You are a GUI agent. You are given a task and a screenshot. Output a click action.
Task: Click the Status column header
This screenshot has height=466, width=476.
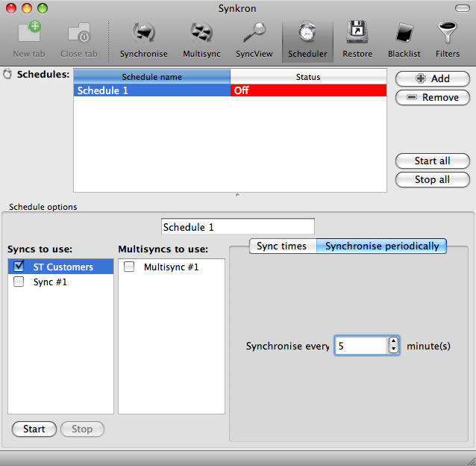[308, 77]
